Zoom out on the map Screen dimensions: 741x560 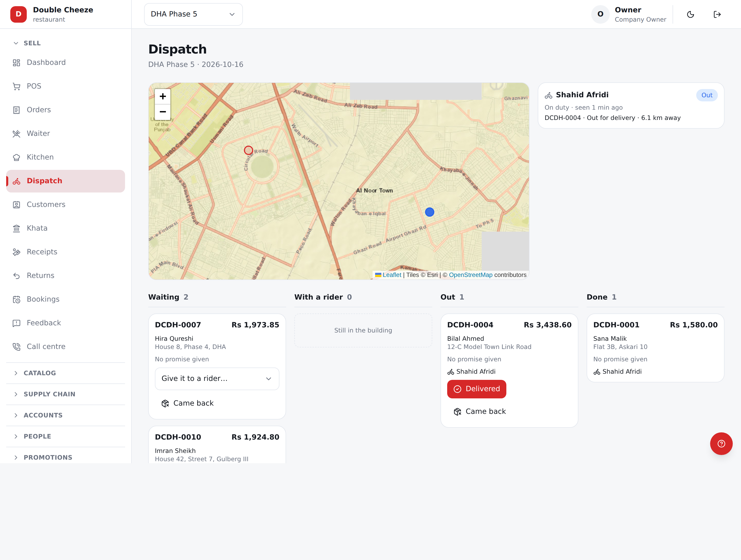click(x=163, y=112)
